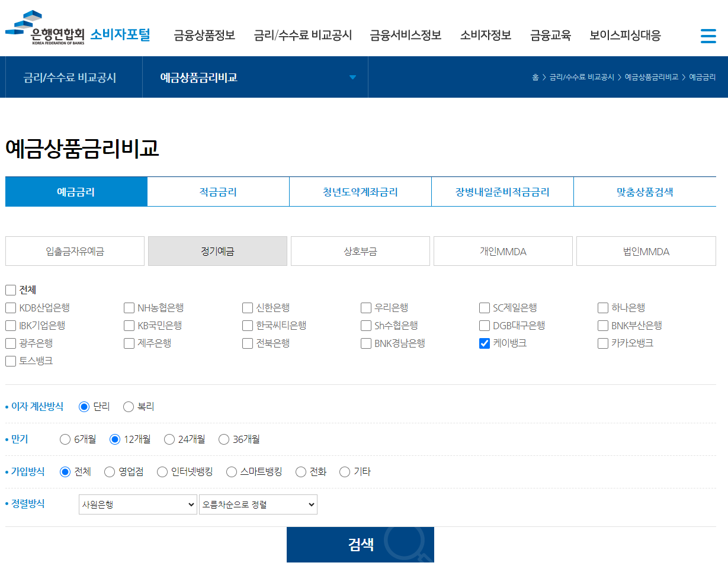
Task: Expand the 예금상품금리비교 dropdown arrow
Action: 353,77
